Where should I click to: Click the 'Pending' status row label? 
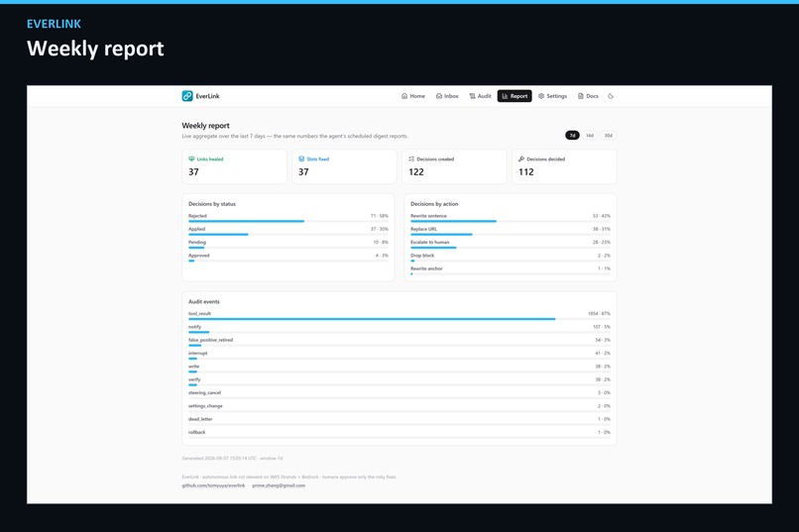[197, 243]
